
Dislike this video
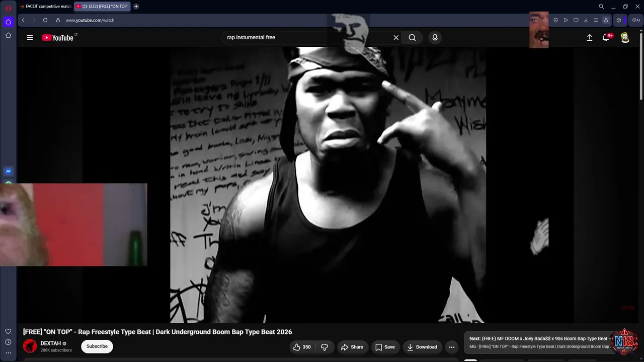[325, 347]
